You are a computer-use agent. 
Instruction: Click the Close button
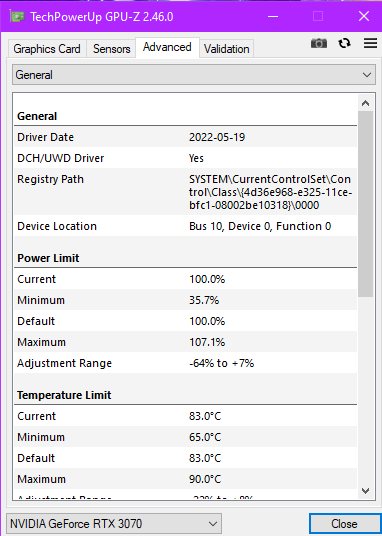tap(344, 524)
